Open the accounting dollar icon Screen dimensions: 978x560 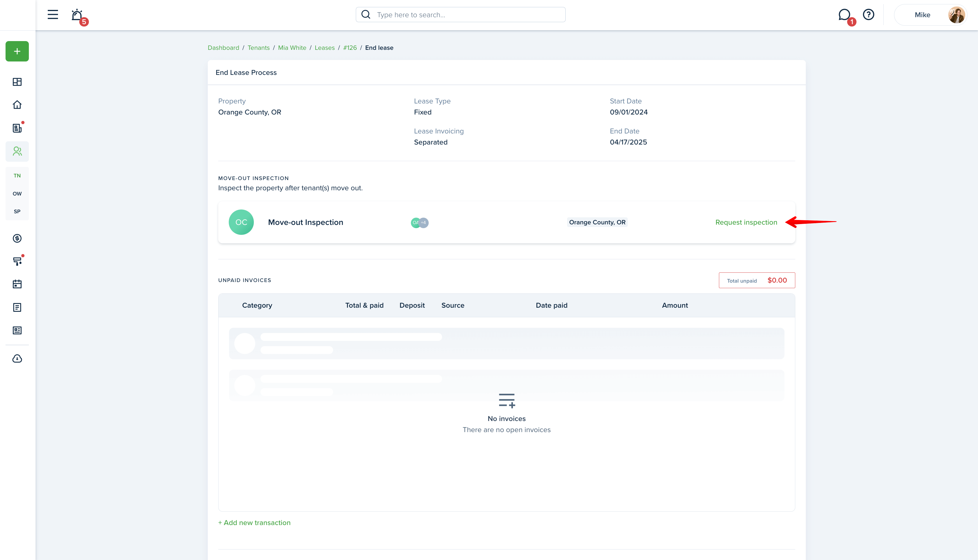pos(17,238)
